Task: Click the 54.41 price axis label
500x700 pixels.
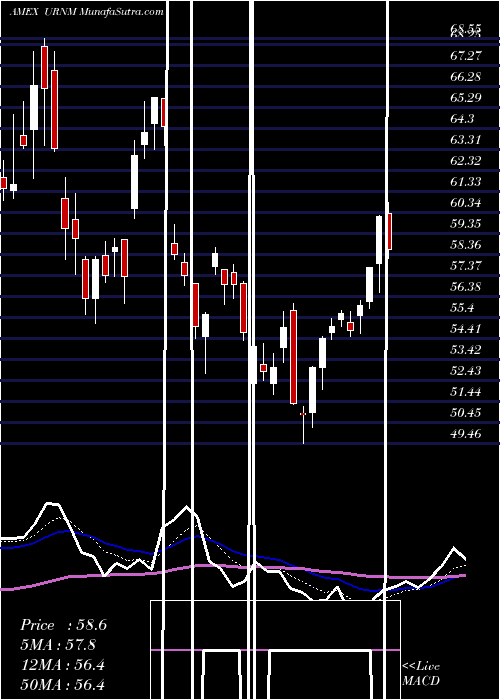Action: click(466, 329)
